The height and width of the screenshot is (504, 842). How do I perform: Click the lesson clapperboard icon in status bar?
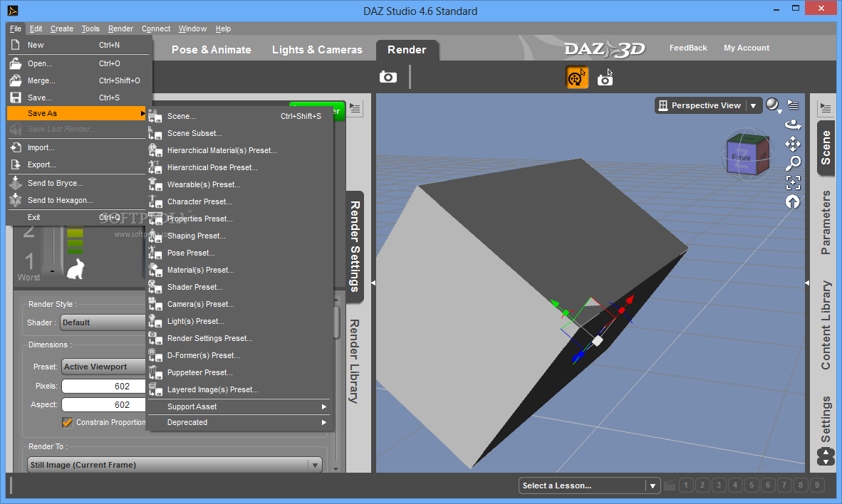670,485
